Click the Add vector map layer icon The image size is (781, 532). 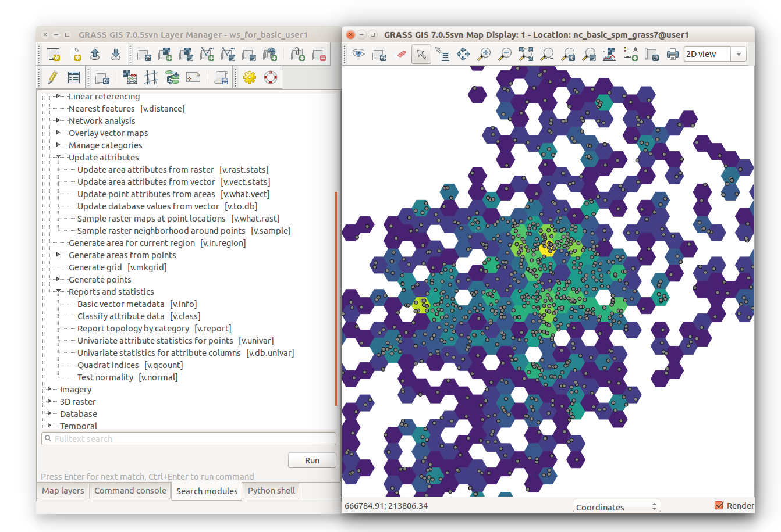pyautogui.click(x=207, y=55)
